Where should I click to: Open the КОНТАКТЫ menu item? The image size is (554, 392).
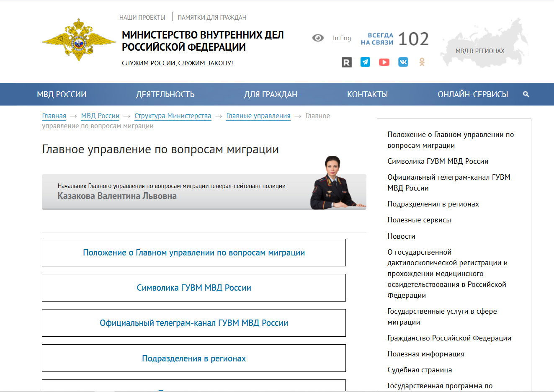tap(367, 94)
